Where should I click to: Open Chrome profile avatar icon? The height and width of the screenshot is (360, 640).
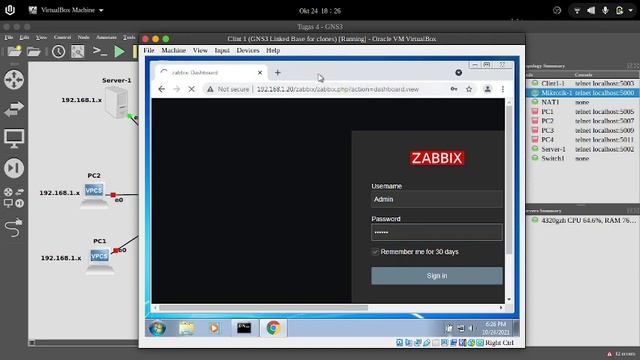[487, 89]
